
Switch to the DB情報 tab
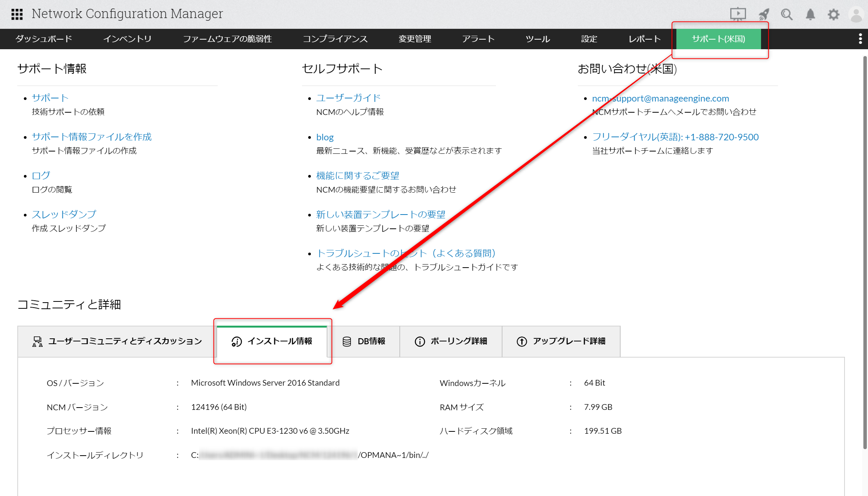(x=364, y=341)
